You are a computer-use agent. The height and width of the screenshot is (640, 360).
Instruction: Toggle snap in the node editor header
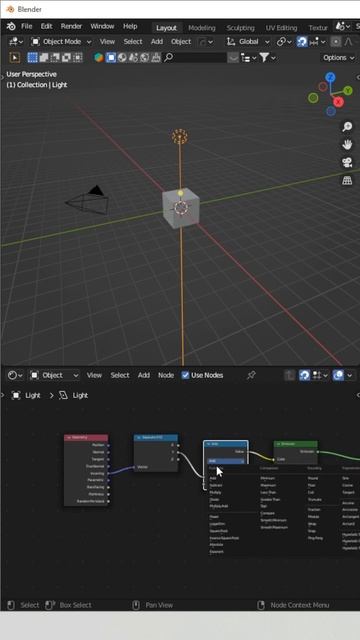pos(304,375)
